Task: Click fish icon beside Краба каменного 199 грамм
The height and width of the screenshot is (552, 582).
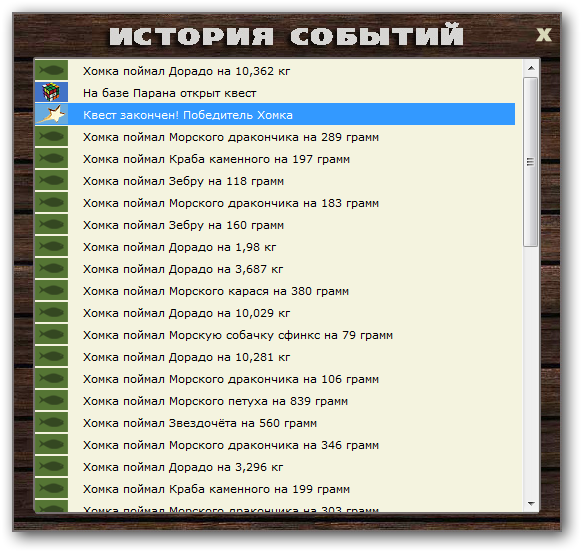Action: [x=52, y=488]
